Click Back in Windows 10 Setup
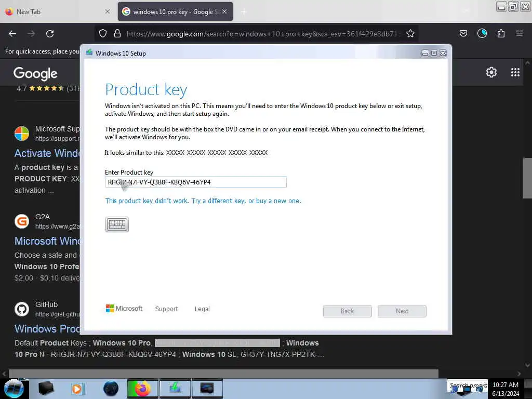Screen dimensions: 532x399 348,311
